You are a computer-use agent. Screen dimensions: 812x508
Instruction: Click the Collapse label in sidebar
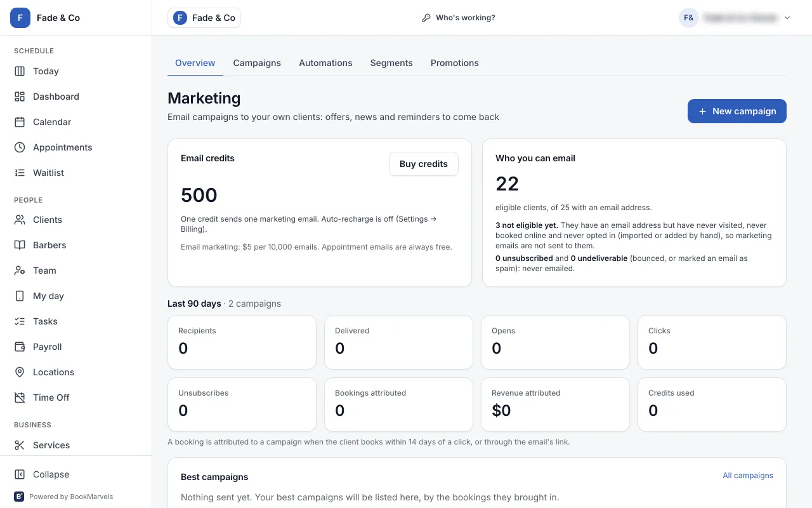[51, 474]
